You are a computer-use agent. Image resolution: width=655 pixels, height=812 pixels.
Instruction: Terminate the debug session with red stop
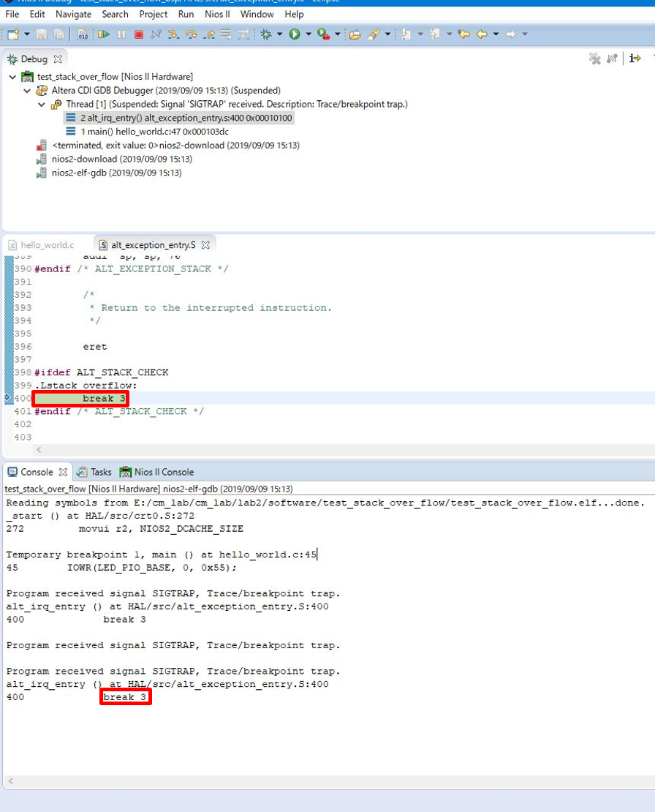140,34
